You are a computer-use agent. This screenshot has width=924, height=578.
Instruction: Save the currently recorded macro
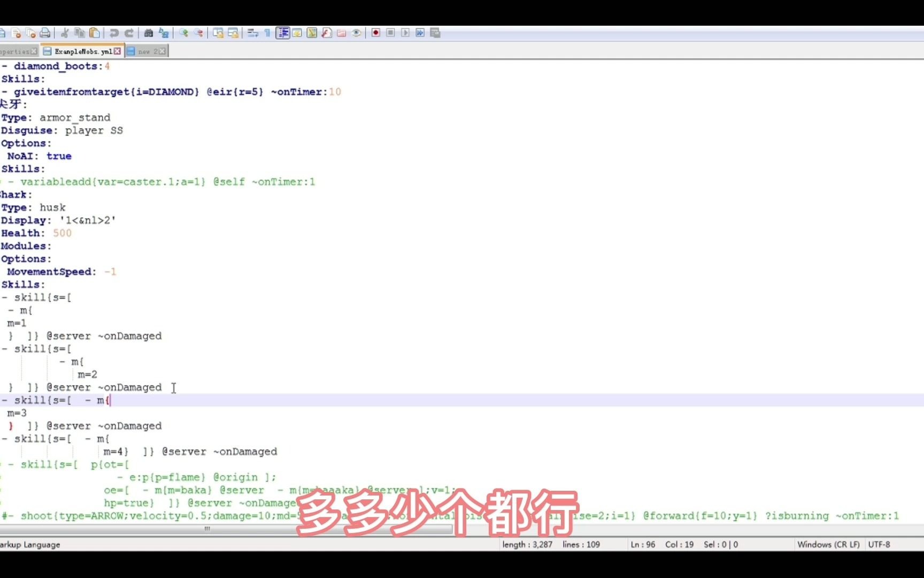click(x=435, y=33)
